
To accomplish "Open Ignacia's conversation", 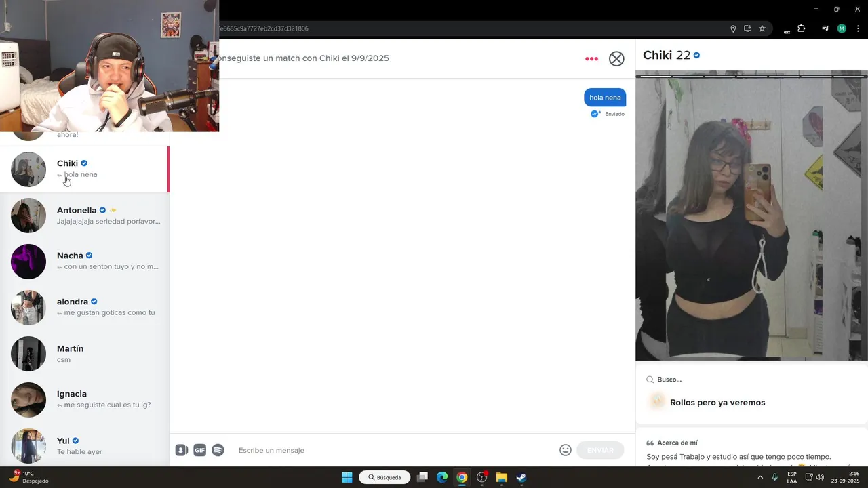I will point(84,399).
